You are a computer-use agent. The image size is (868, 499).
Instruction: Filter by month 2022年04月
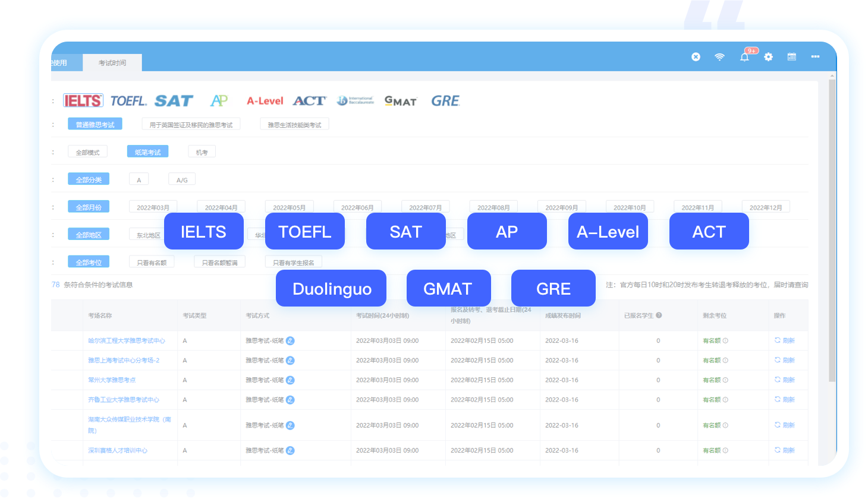221,207
